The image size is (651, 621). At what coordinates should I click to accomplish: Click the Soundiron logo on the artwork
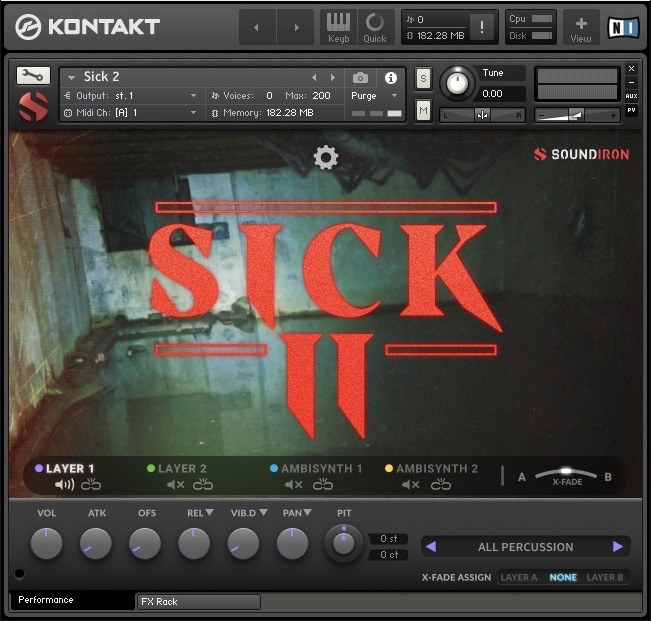click(x=582, y=154)
